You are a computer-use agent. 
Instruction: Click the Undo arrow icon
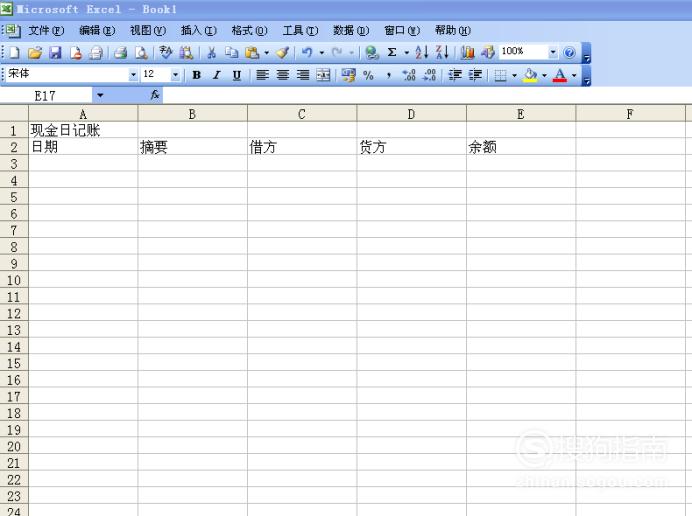pos(307,53)
